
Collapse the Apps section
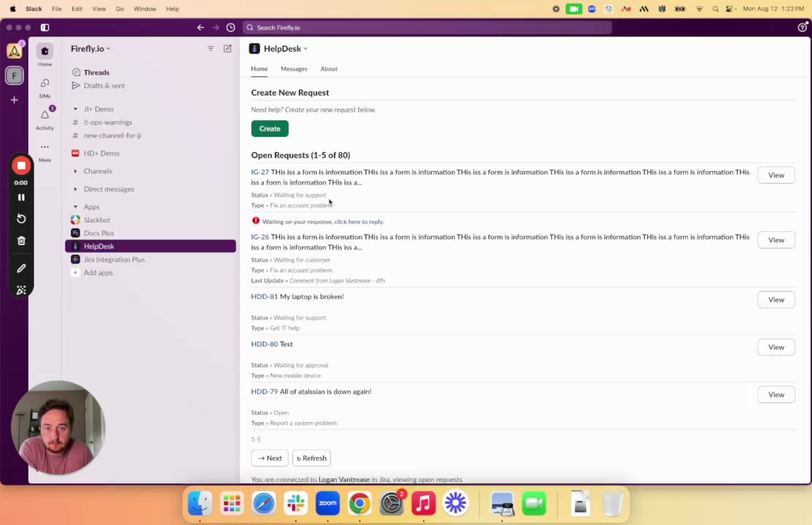coord(75,207)
